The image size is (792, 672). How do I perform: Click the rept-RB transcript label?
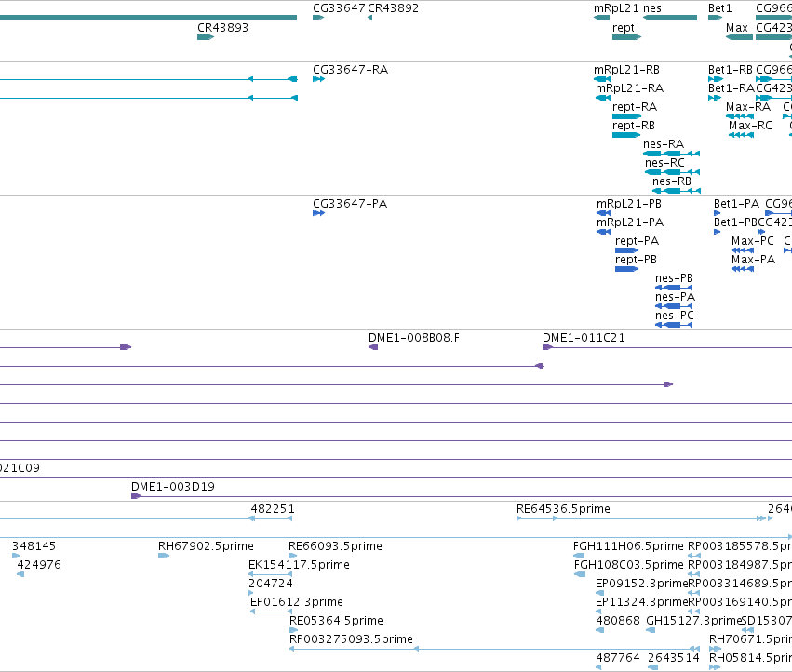click(634, 126)
